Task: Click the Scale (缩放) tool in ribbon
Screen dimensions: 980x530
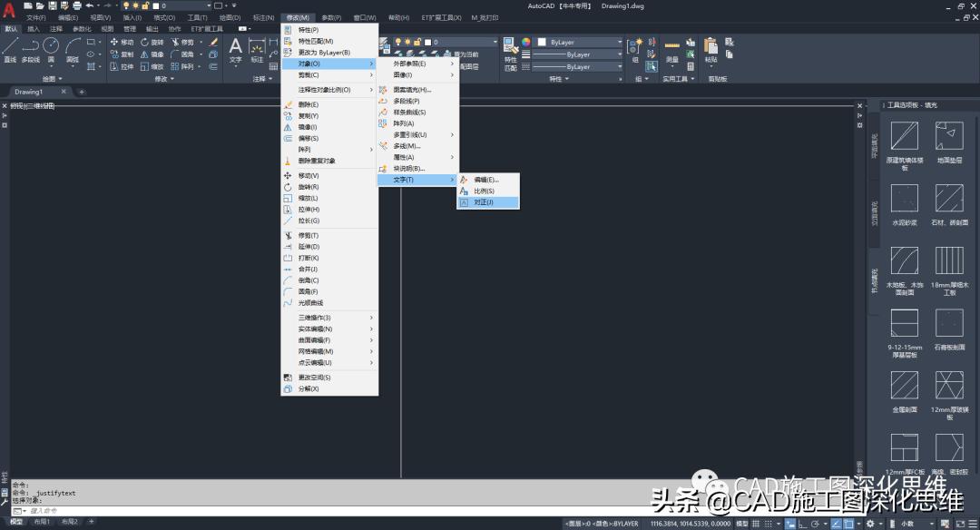Action: tap(152, 66)
